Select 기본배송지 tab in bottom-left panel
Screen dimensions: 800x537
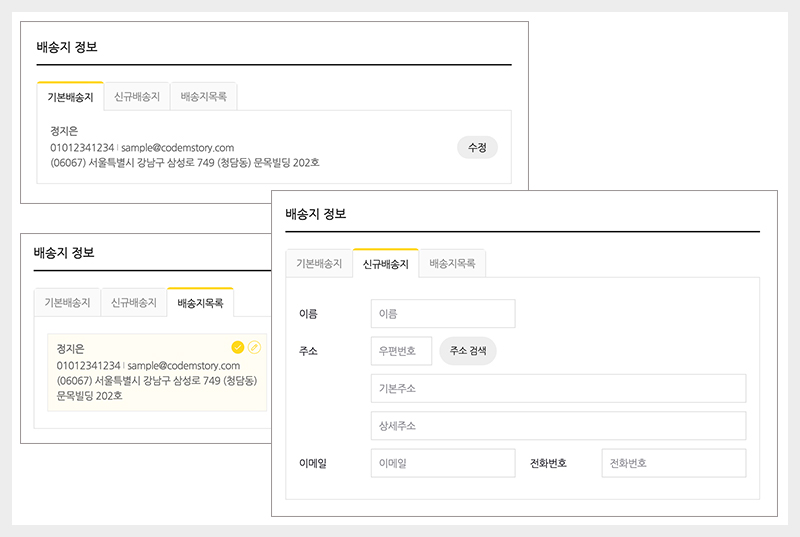(x=67, y=303)
